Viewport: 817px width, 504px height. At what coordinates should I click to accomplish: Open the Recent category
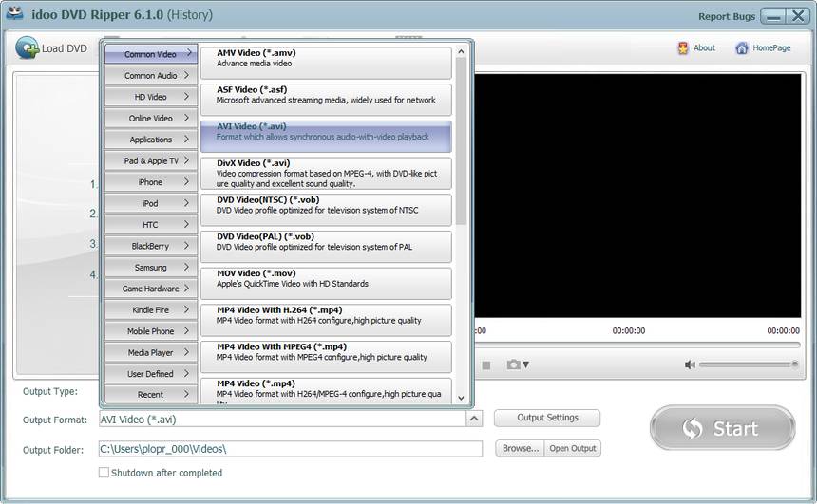pyautogui.click(x=151, y=395)
